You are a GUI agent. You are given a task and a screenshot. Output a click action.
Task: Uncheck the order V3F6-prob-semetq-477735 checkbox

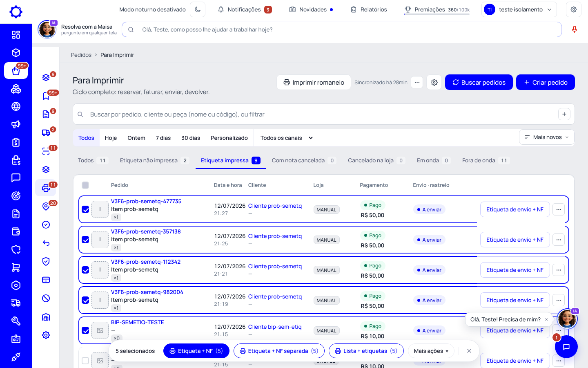pyautogui.click(x=85, y=209)
